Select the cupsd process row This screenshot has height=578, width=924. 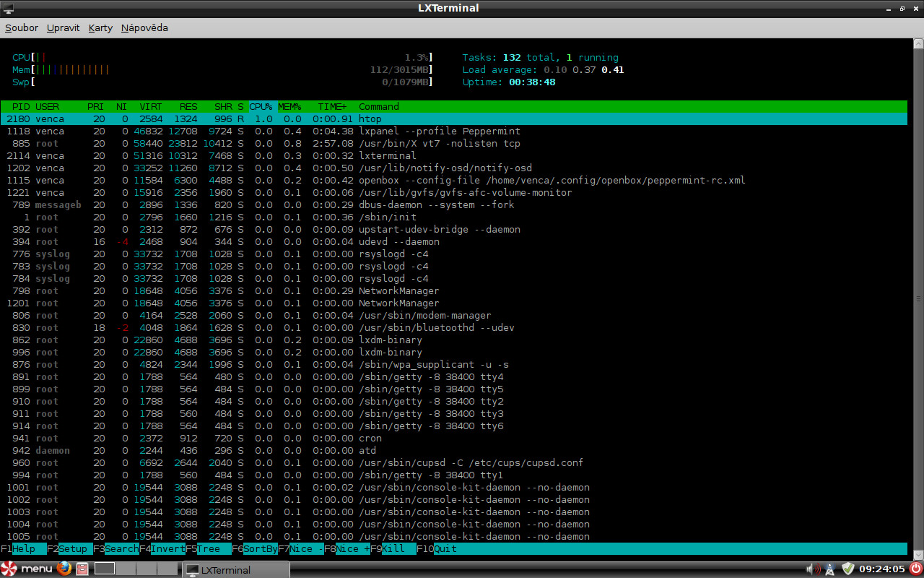(453, 462)
